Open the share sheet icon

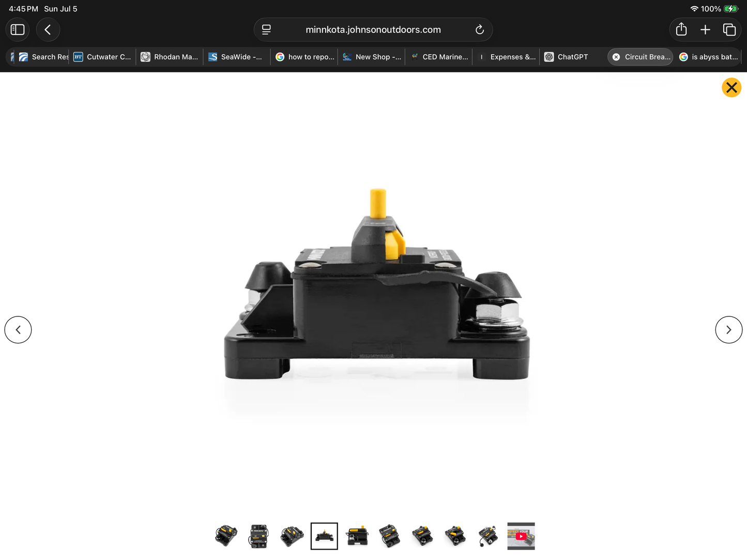tap(681, 29)
